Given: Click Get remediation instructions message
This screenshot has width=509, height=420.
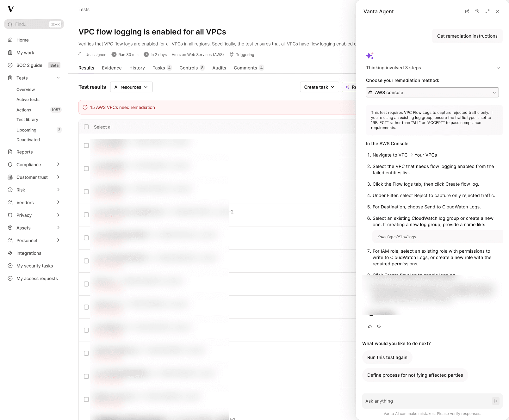Looking at the screenshot, I should point(467,36).
